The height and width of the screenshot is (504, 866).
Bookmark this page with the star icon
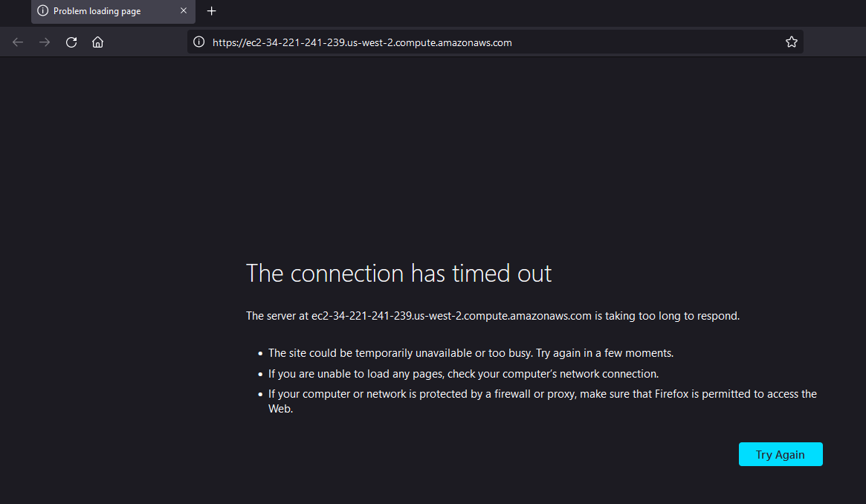pos(792,42)
